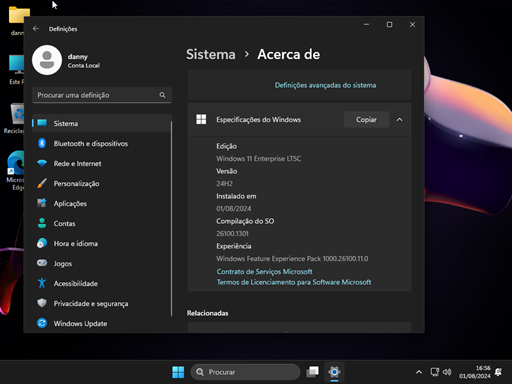Open Personalização brush icon entry
This screenshot has width=512, height=384.
tap(101, 184)
